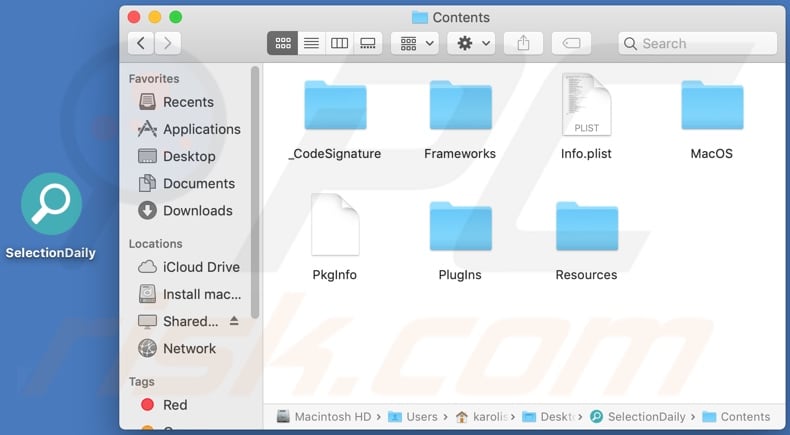Select the Resources folder icon

(586, 226)
